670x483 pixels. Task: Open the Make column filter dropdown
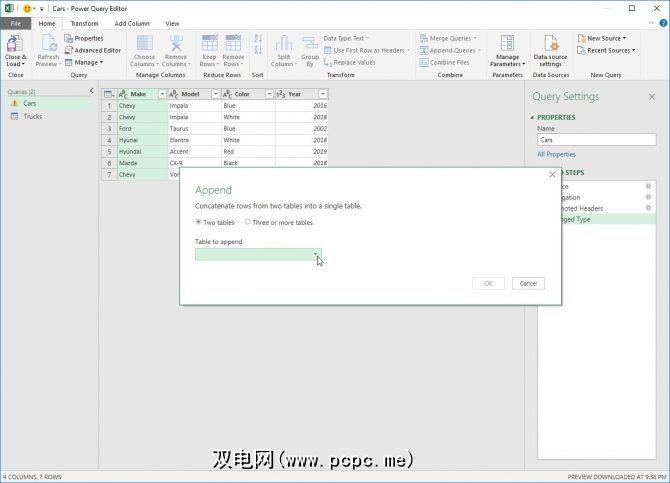coord(162,94)
